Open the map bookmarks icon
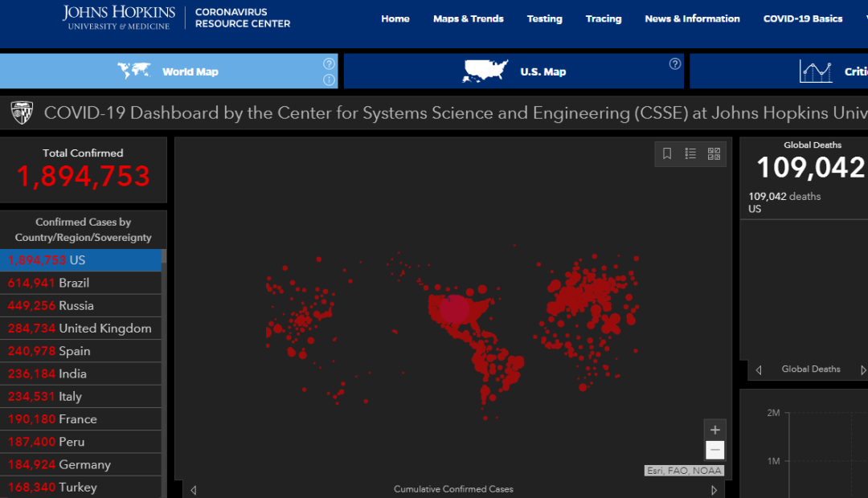 (x=667, y=153)
